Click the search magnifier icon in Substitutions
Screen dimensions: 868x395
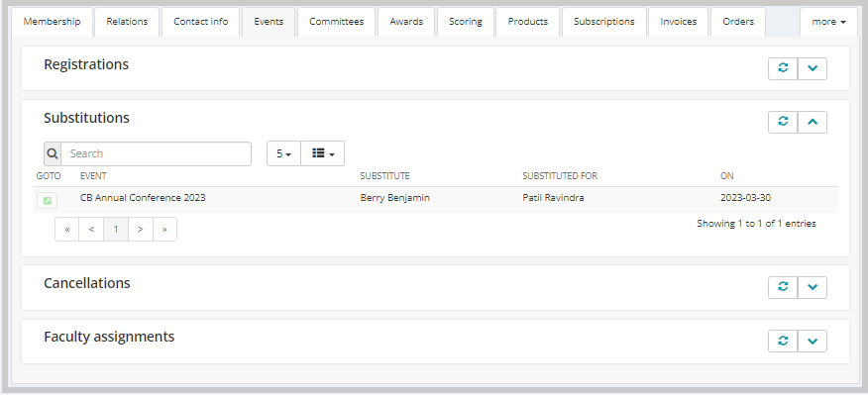(x=53, y=153)
